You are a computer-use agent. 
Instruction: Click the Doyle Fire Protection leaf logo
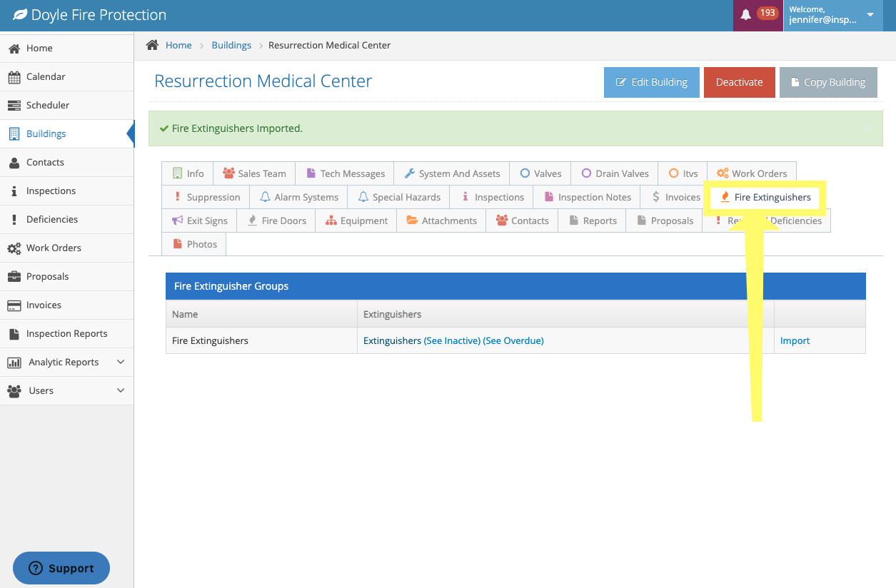click(20, 15)
